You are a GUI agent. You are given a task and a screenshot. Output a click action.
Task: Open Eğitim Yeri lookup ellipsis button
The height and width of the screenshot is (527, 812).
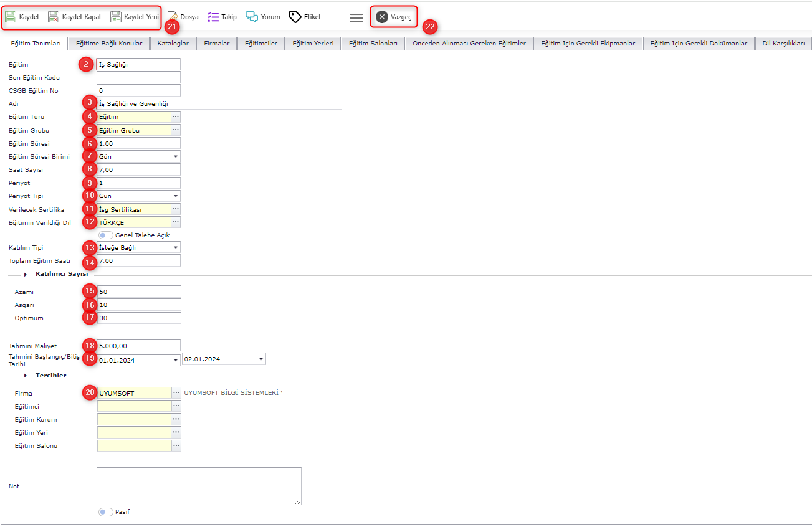click(x=176, y=432)
